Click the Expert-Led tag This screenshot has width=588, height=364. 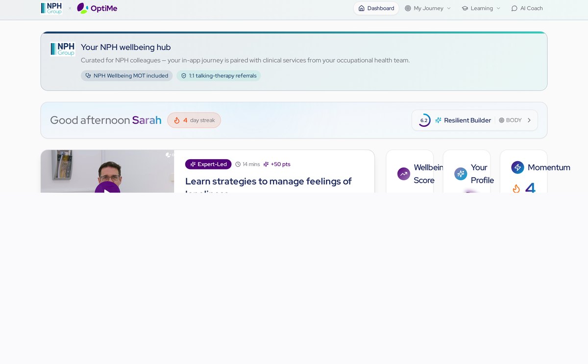pyautogui.click(x=208, y=164)
